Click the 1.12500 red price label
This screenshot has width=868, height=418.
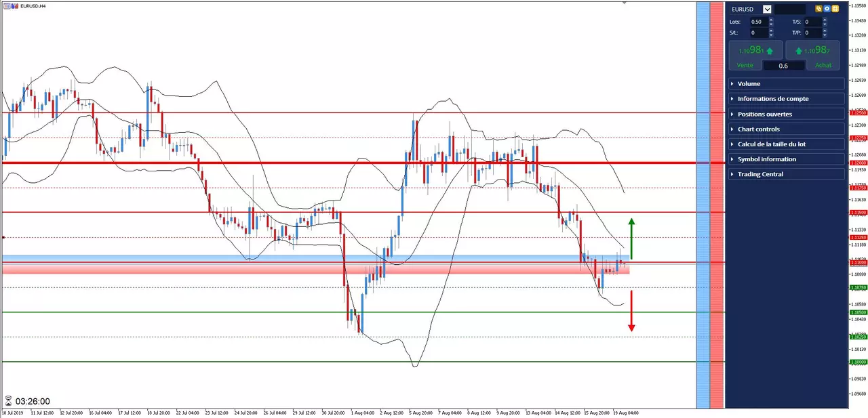point(859,113)
